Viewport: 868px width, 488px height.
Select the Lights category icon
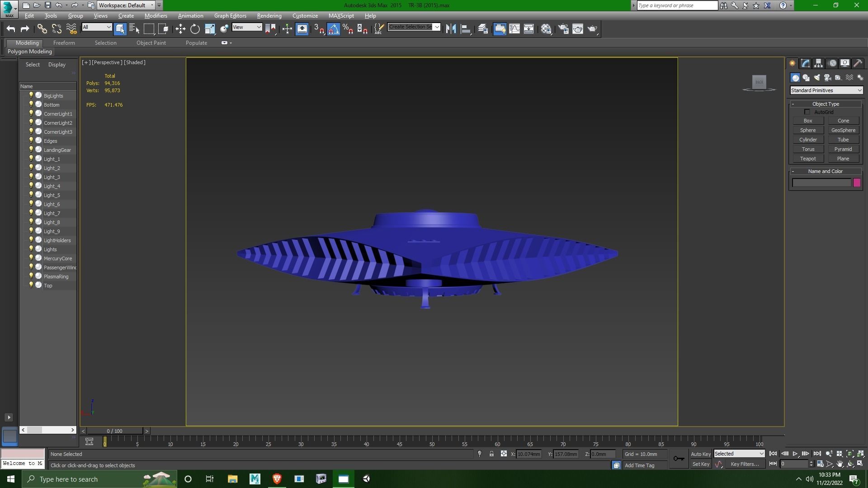[x=817, y=78]
